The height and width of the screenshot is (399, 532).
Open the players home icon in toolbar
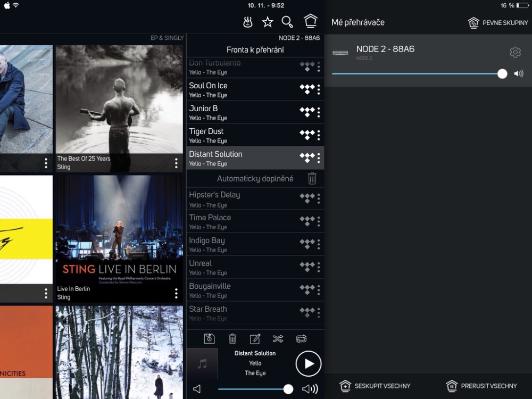(311, 21)
